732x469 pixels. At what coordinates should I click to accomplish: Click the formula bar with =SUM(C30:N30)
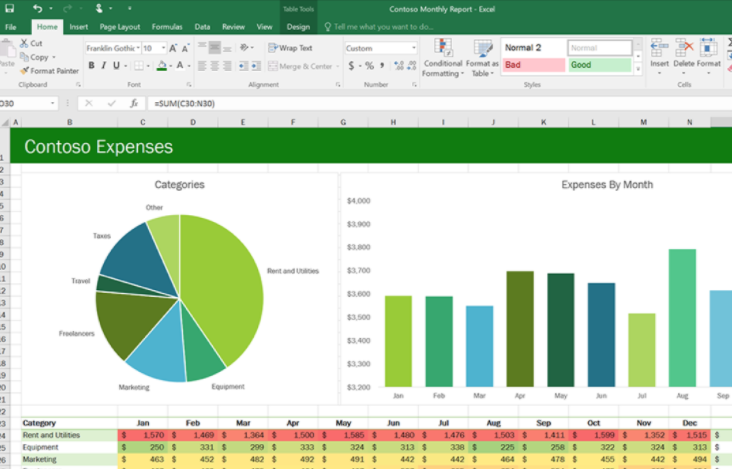point(439,103)
